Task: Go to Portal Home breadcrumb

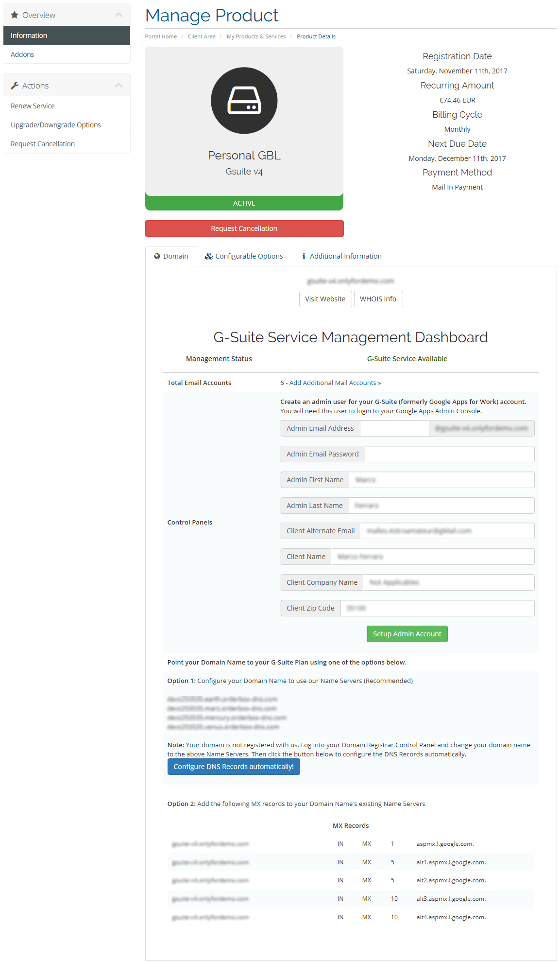Action: 161,36
